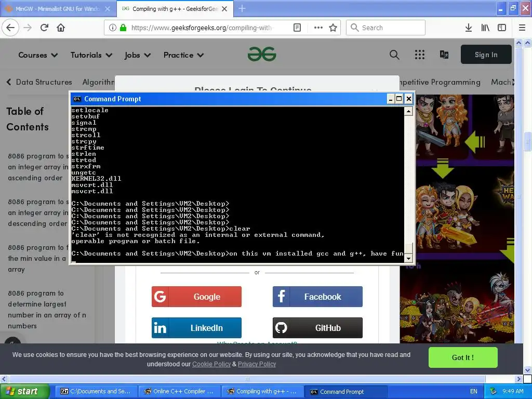Screen dimensions: 532x399
Task: Open the Firefox hamburger menu
Action: click(x=522, y=28)
